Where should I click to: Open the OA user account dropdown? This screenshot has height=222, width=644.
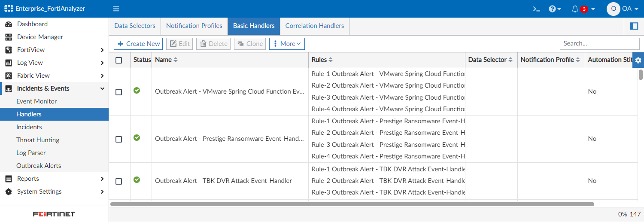pyautogui.click(x=623, y=9)
